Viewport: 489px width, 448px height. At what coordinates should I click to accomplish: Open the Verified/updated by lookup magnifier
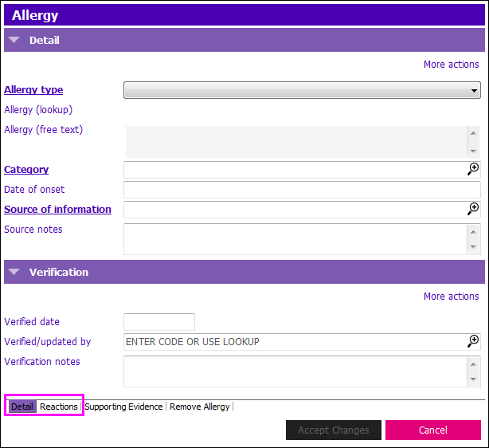point(473,341)
